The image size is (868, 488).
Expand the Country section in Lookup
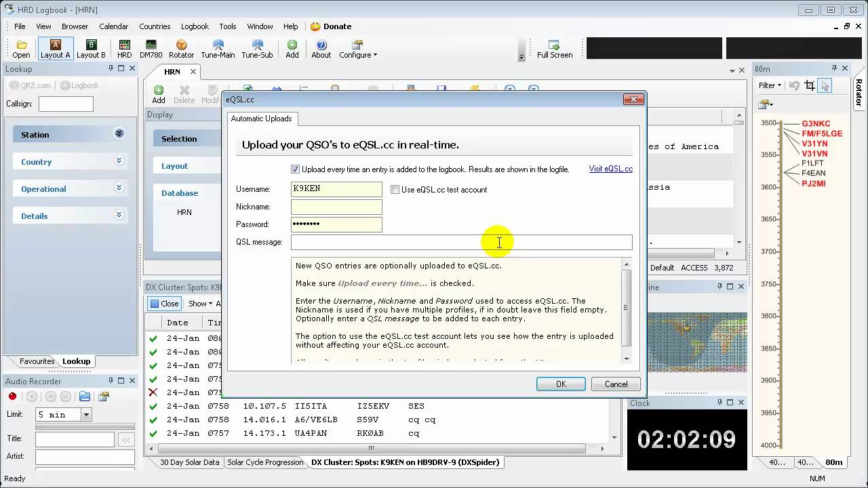[119, 161]
